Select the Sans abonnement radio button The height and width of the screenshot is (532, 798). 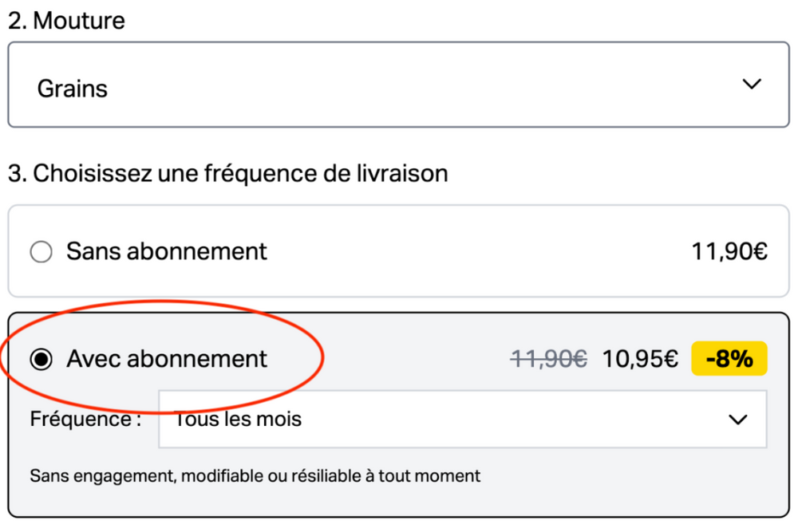click(41, 252)
